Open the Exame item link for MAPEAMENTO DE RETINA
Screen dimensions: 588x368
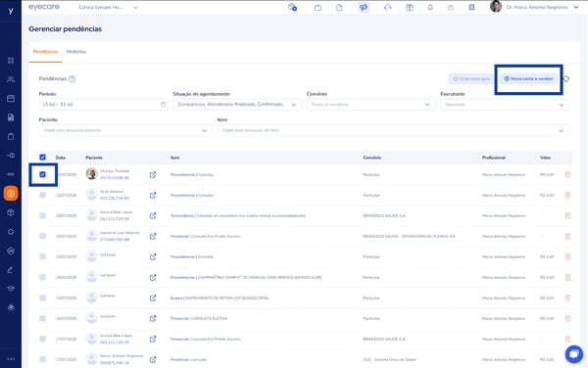point(176,298)
